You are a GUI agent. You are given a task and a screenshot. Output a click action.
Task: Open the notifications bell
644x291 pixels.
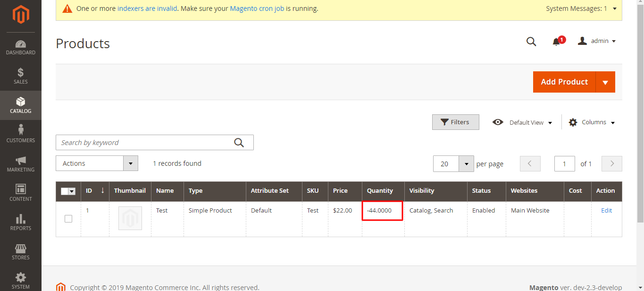(557, 42)
